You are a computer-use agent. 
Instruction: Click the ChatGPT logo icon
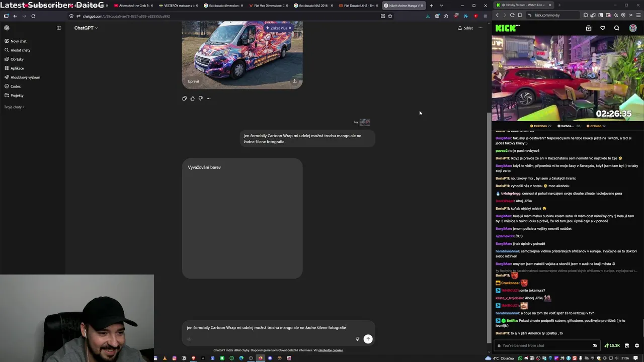(7, 28)
